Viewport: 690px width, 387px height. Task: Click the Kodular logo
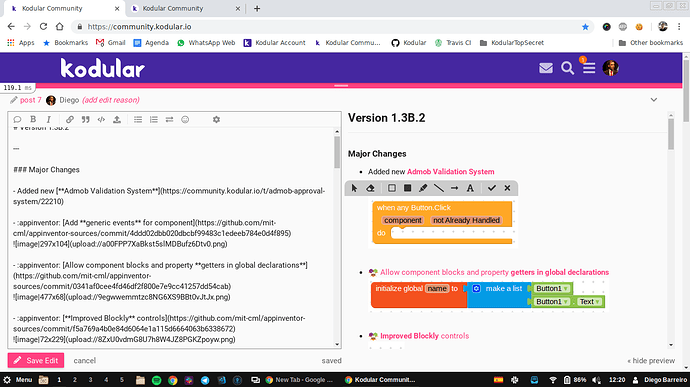(x=103, y=68)
